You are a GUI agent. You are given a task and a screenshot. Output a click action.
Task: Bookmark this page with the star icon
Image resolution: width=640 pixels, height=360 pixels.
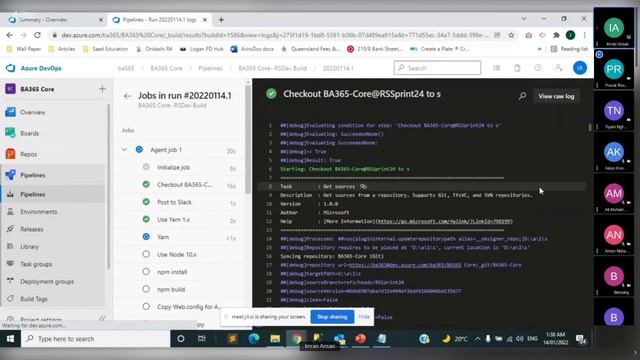click(511, 36)
